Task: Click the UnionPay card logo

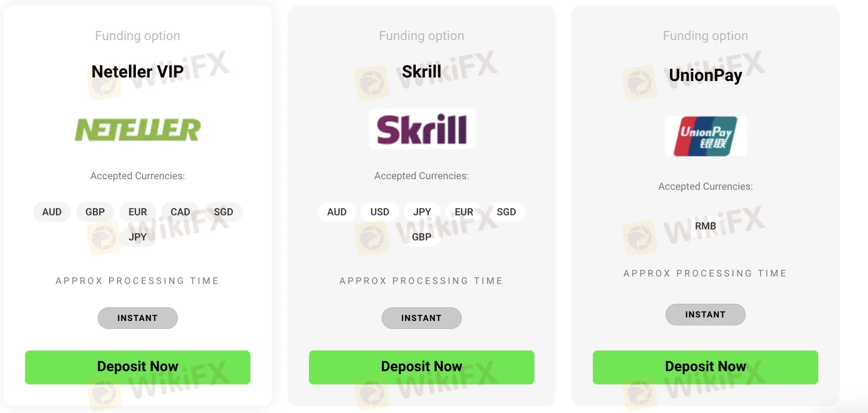Action: click(705, 136)
